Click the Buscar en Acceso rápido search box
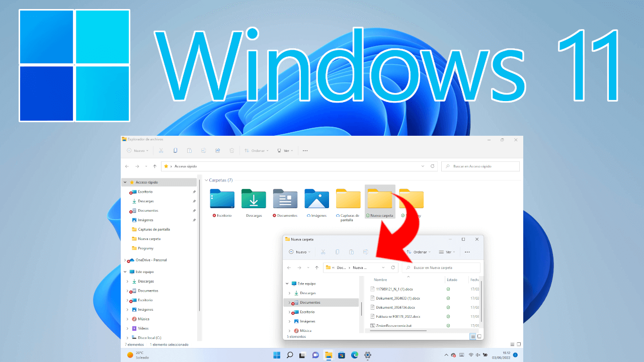644x362 pixels. [480, 166]
